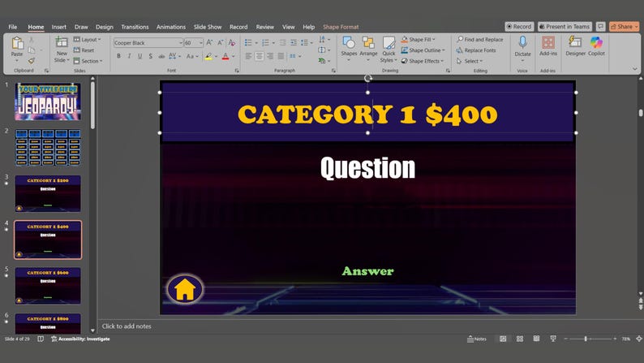Center align the text
644x363 pixels.
coord(260,56)
